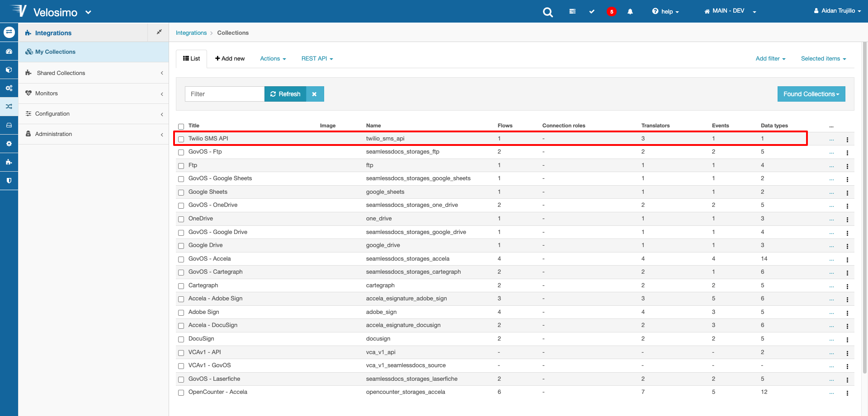The height and width of the screenshot is (416, 868).
Task: Open the kebab menu for DocuSign row
Action: [x=847, y=340]
